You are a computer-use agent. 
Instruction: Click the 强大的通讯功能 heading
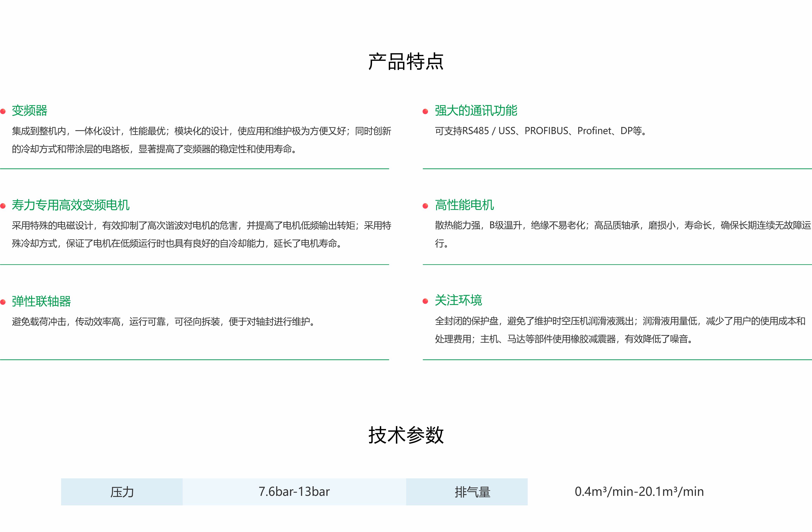tap(476, 110)
